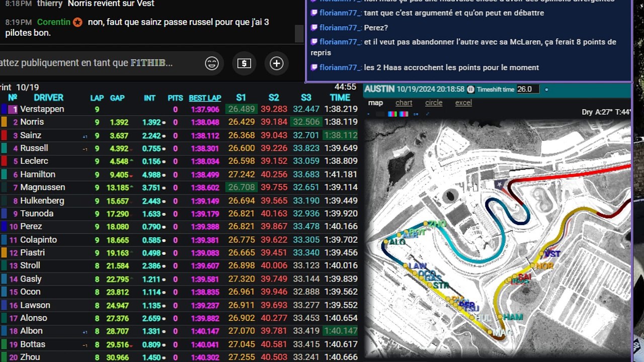The width and height of the screenshot is (644, 362).
Task: Click Corentin's member badge in chat
Action: 77,22
